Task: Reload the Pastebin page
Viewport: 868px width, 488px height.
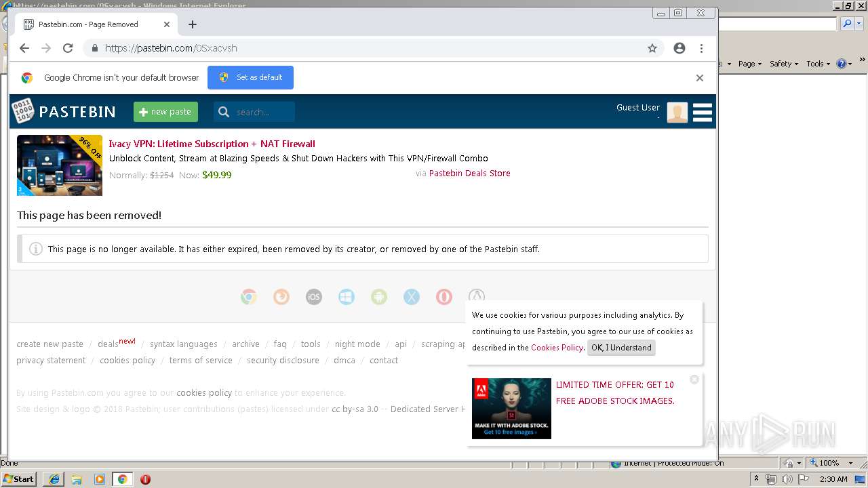Action: click(68, 48)
